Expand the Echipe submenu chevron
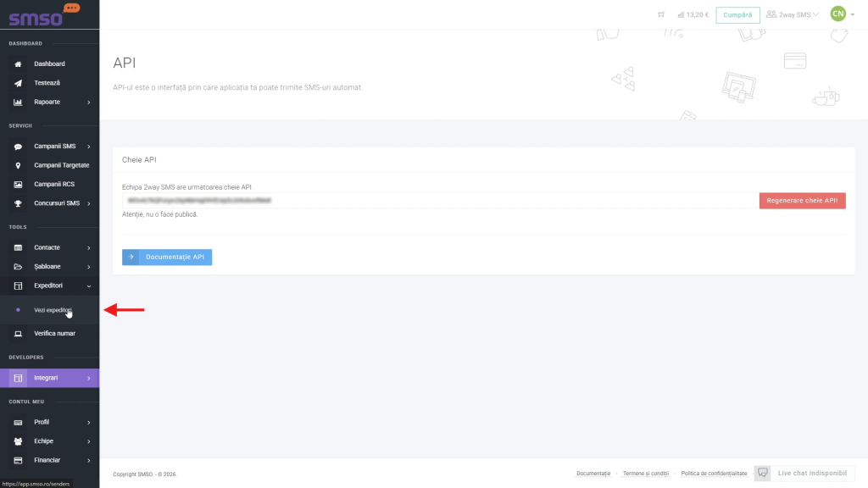The width and height of the screenshot is (868, 488). pos(88,441)
